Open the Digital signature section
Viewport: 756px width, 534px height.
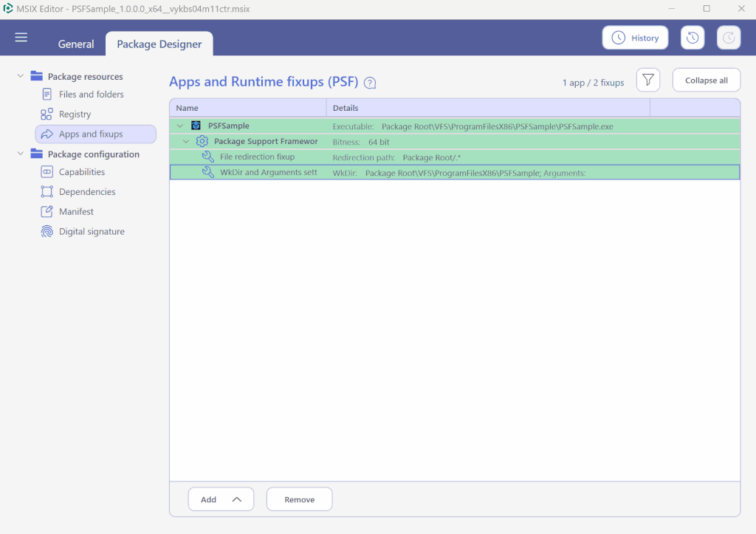coord(92,231)
